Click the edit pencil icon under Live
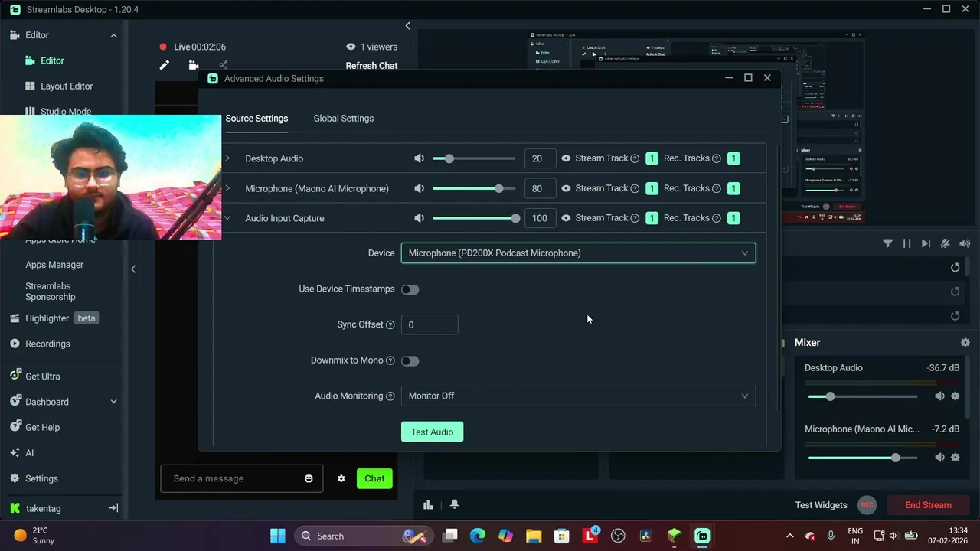The height and width of the screenshot is (551, 980). tap(164, 66)
